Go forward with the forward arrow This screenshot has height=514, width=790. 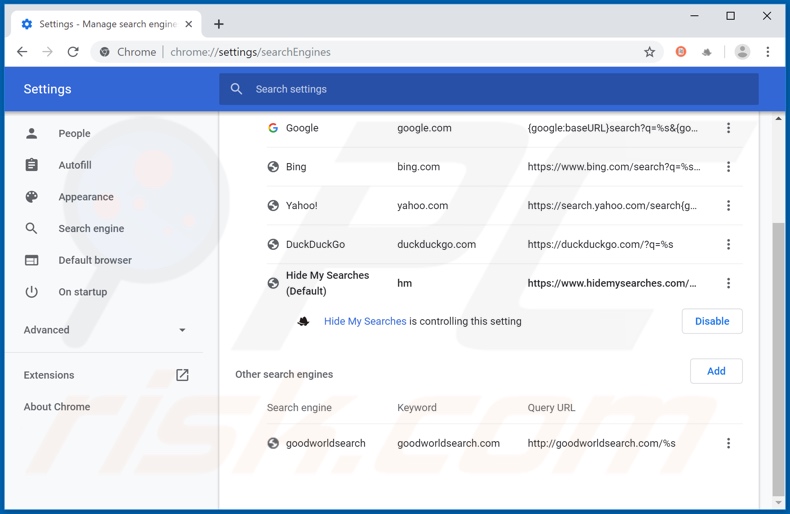pyautogui.click(x=47, y=52)
